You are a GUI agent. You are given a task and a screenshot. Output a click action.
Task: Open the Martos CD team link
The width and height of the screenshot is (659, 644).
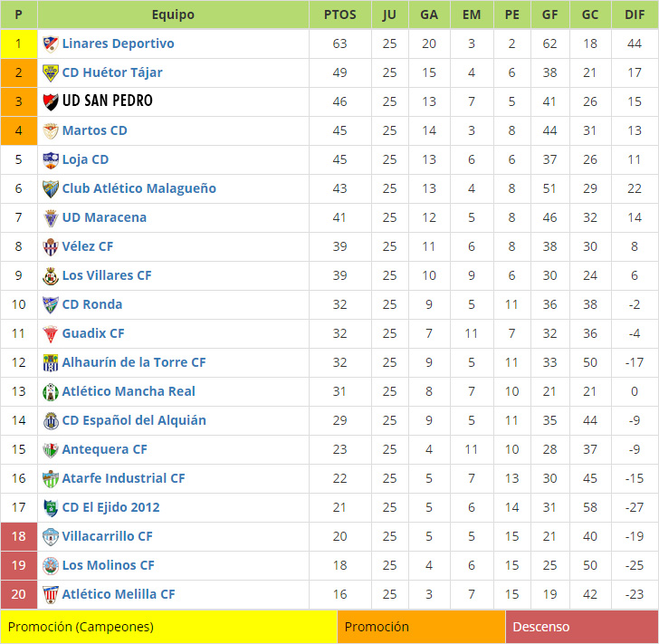click(94, 130)
